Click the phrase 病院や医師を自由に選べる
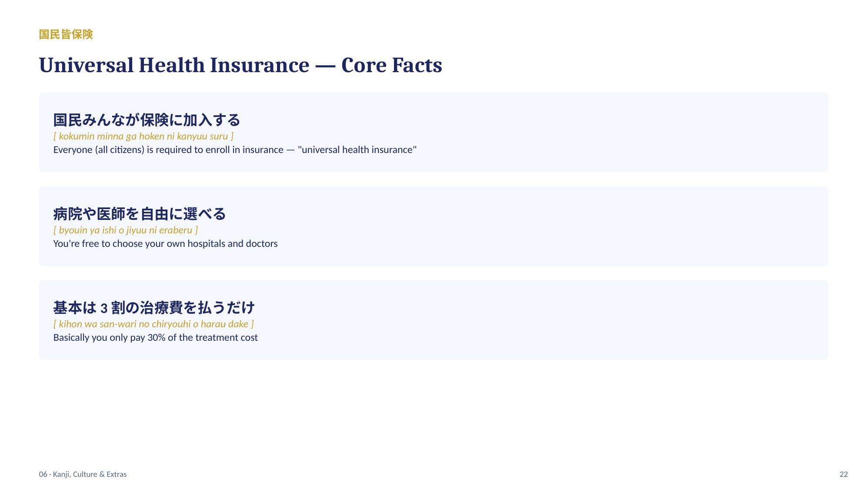This screenshot has width=868, height=489. pyautogui.click(x=140, y=214)
